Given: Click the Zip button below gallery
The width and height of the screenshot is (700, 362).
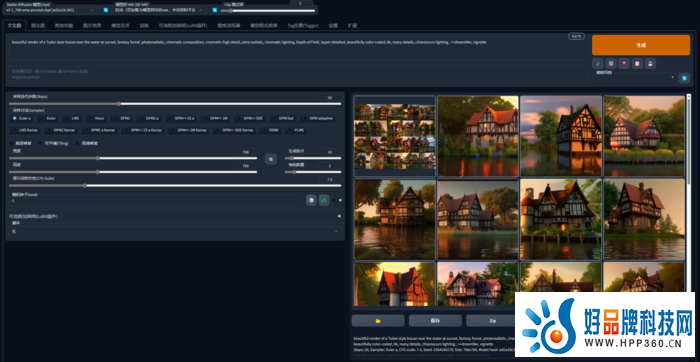Looking at the screenshot, I should (x=492, y=320).
